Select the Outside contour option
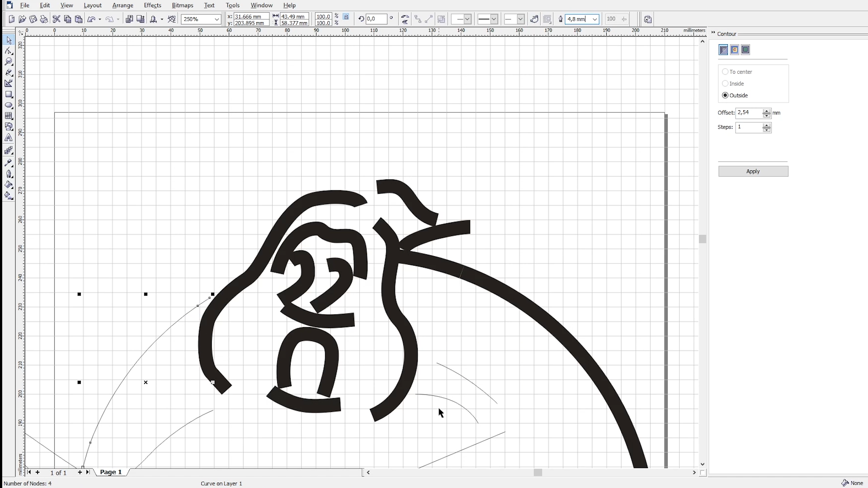The height and width of the screenshot is (488, 868). (725, 95)
